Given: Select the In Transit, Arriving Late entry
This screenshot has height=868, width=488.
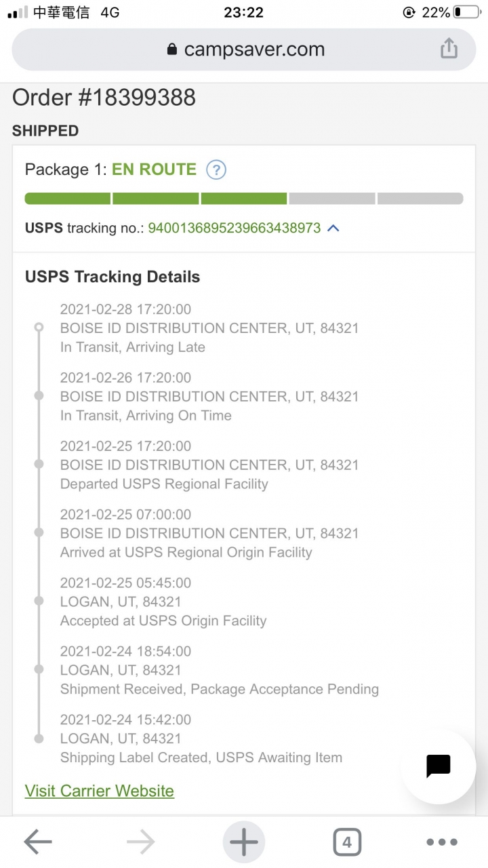Looking at the screenshot, I should (209, 328).
